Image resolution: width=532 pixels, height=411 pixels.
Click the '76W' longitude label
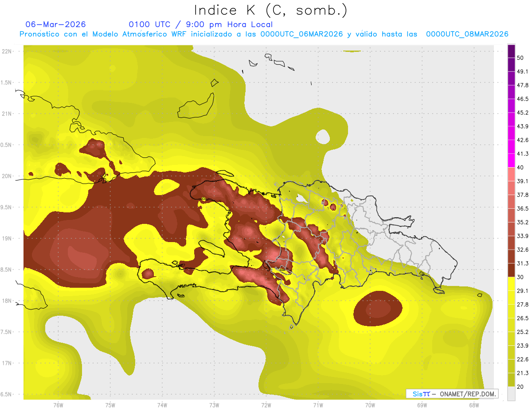coord(58,405)
